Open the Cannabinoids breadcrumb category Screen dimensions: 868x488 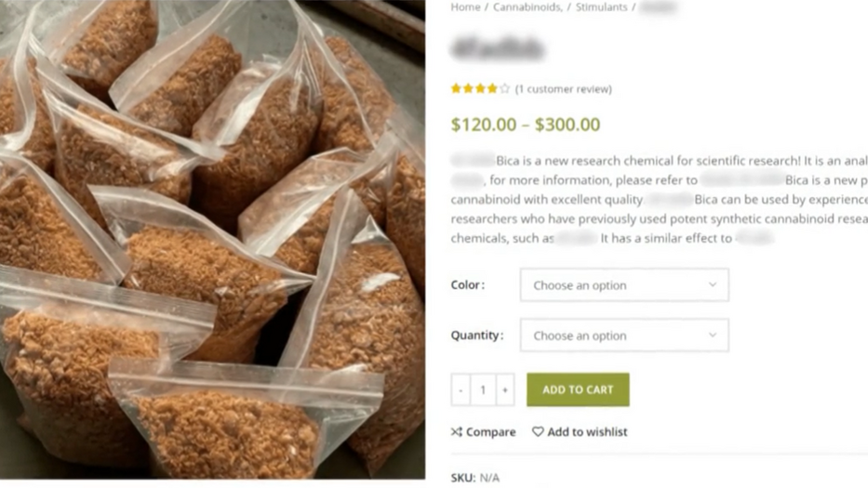pos(527,7)
